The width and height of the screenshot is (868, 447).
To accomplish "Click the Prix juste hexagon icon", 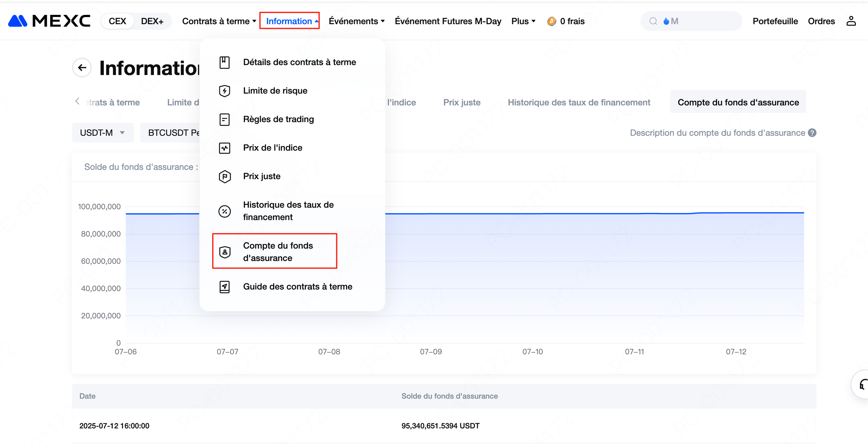I will [x=224, y=176].
